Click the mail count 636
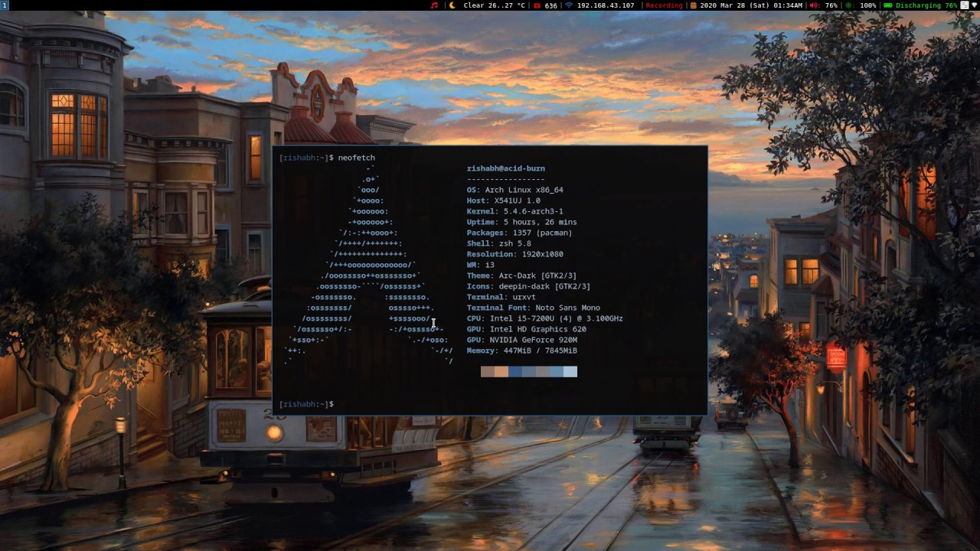The width and height of the screenshot is (980, 551). click(x=551, y=5)
